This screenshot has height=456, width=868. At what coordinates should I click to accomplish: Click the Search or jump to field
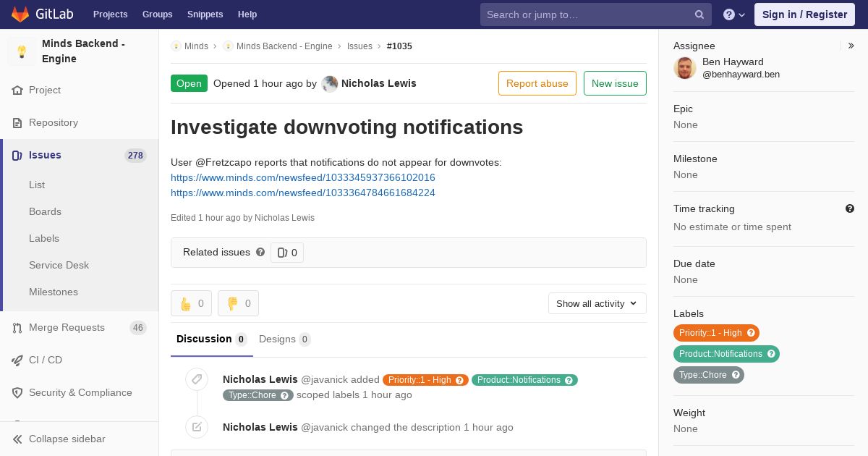click(596, 14)
